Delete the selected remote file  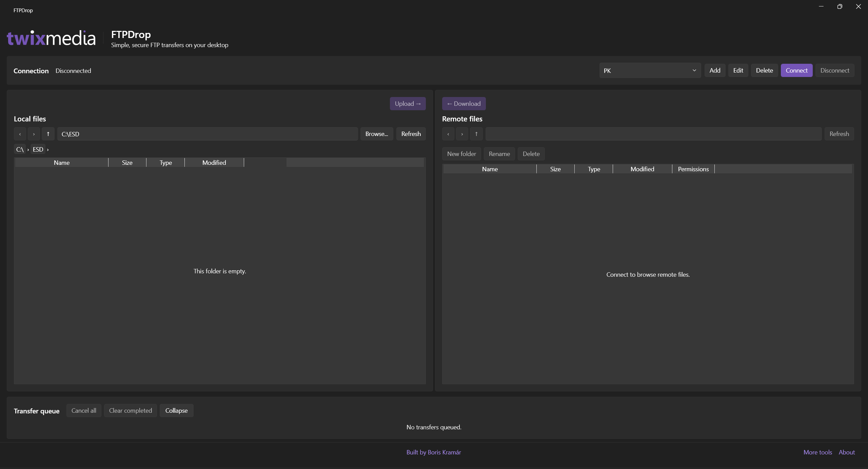pos(531,154)
